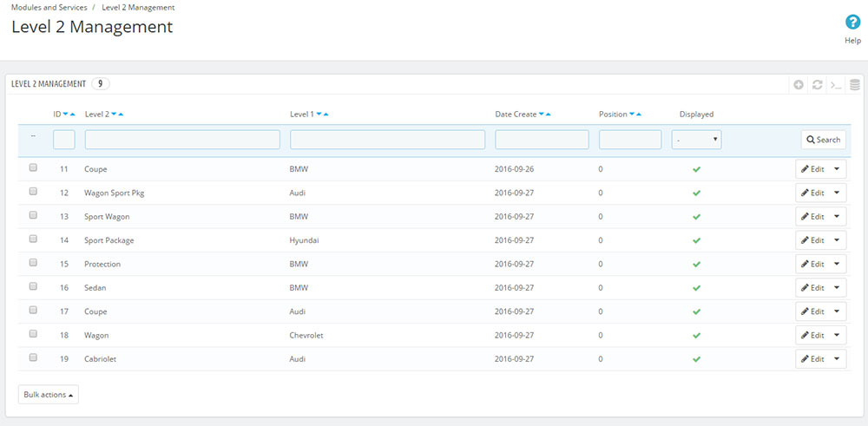
Task: Sort ID column ascending with up arrow
Action: click(73, 114)
